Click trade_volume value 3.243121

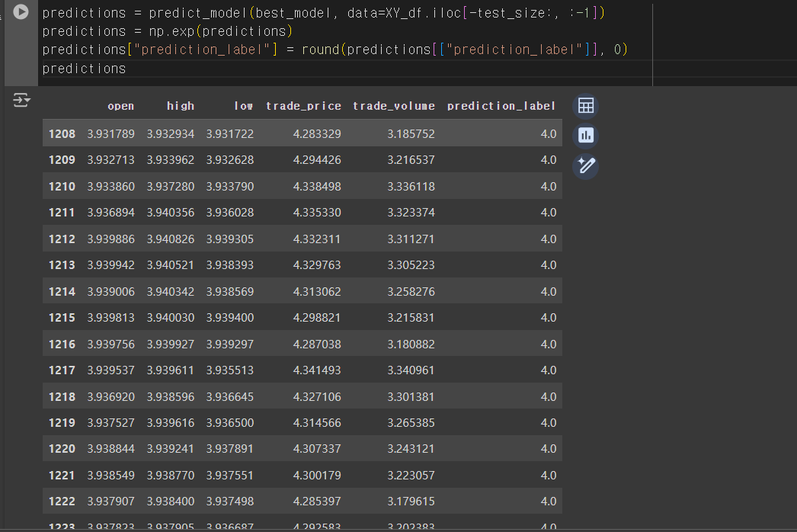click(411, 449)
